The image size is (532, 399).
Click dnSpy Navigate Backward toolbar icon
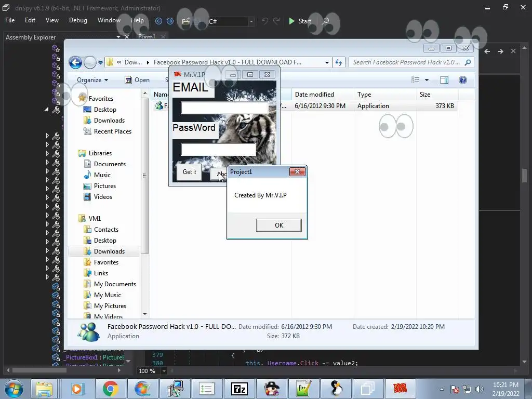coord(158,21)
